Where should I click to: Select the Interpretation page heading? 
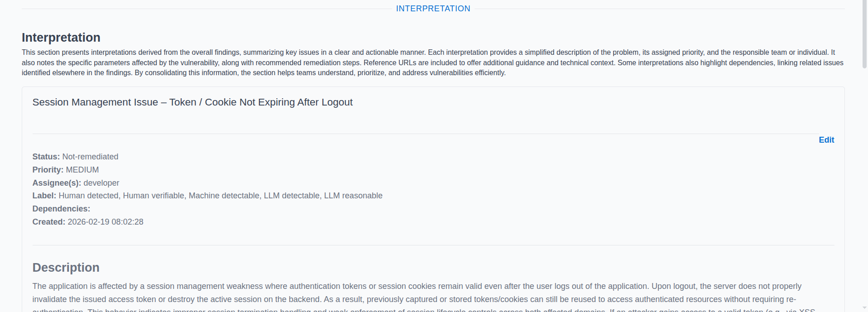61,37
